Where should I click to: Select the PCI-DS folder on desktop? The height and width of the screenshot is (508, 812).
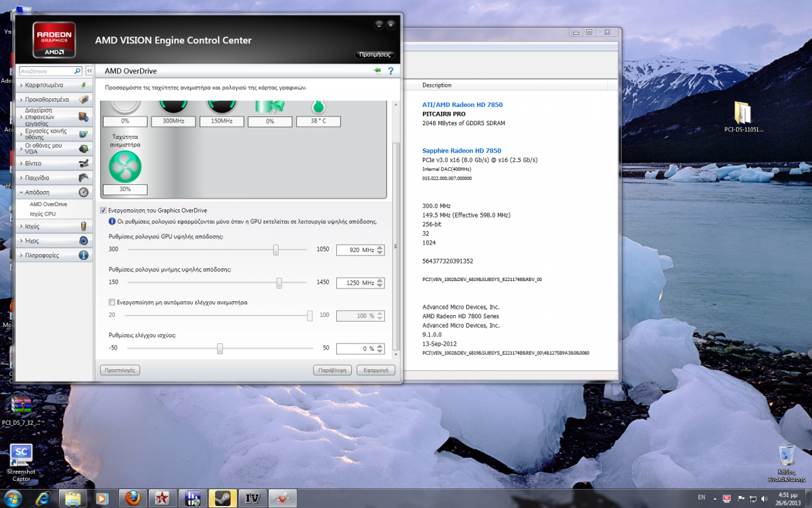click(742, 117)
